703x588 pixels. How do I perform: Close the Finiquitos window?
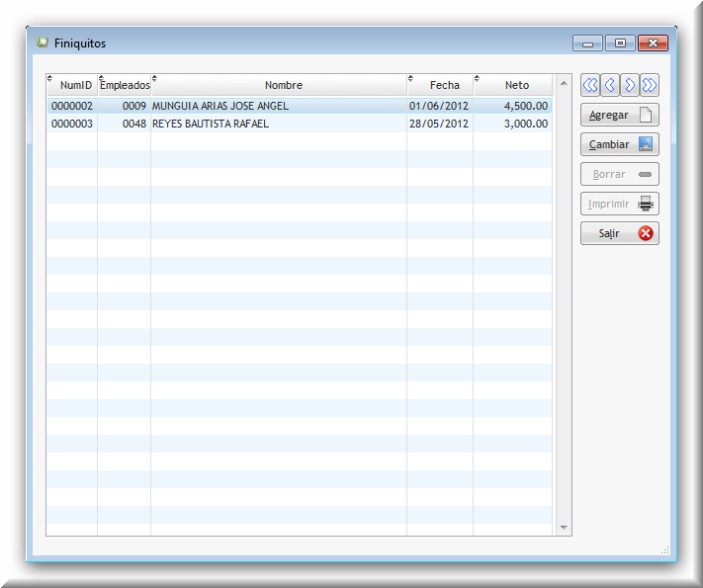(653, 43)
